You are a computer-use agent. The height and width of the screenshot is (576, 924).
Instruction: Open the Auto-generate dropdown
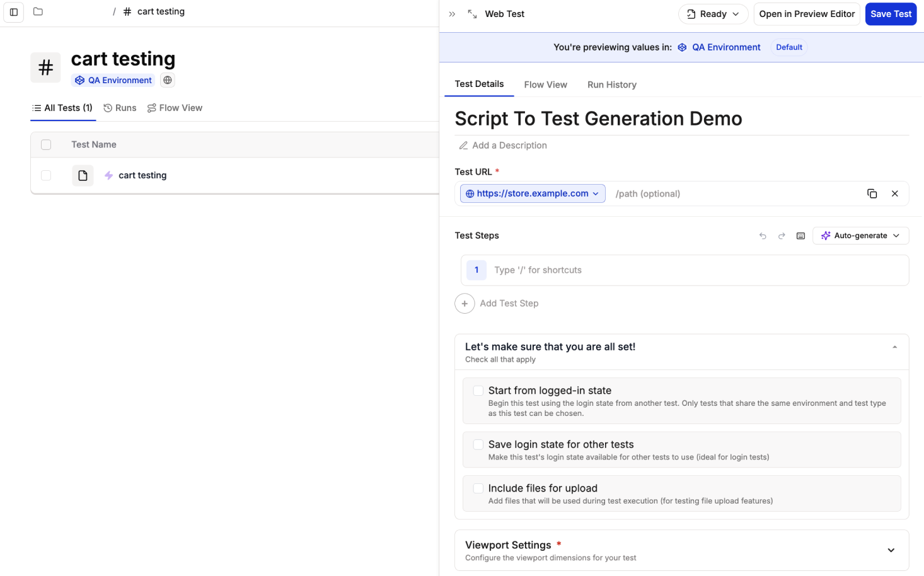[x=860, y=236]
